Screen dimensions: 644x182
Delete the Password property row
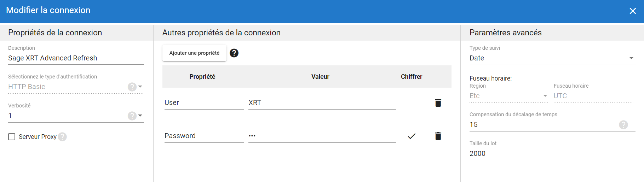point(438,136)
